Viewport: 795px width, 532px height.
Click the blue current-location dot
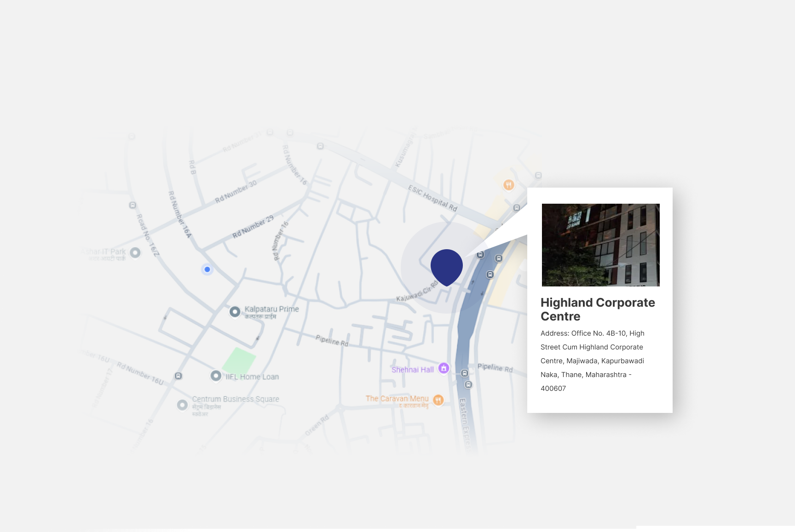pyautogui.click(x=207, y=269)
